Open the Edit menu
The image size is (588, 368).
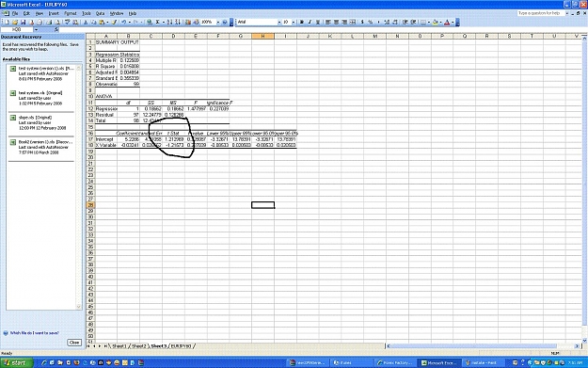coord(26,13)
